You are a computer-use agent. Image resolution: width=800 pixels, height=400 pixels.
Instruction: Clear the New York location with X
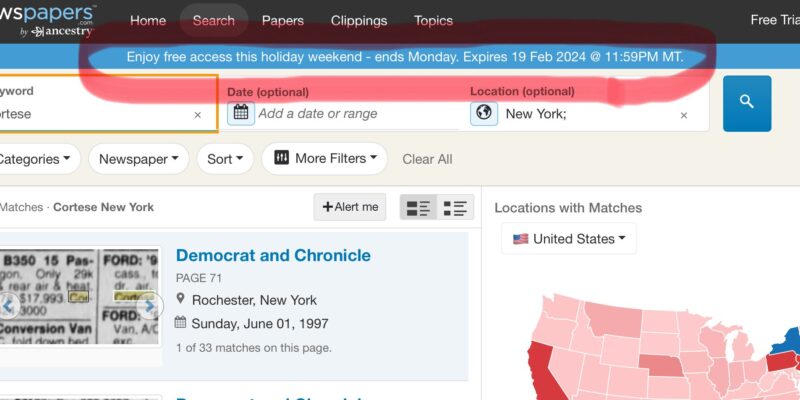(684, 115)
